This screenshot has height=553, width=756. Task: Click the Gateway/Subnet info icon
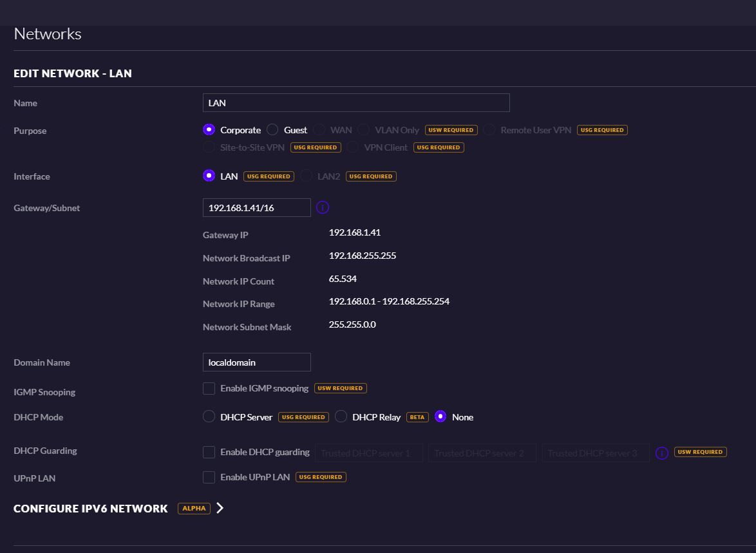(323, 208)
